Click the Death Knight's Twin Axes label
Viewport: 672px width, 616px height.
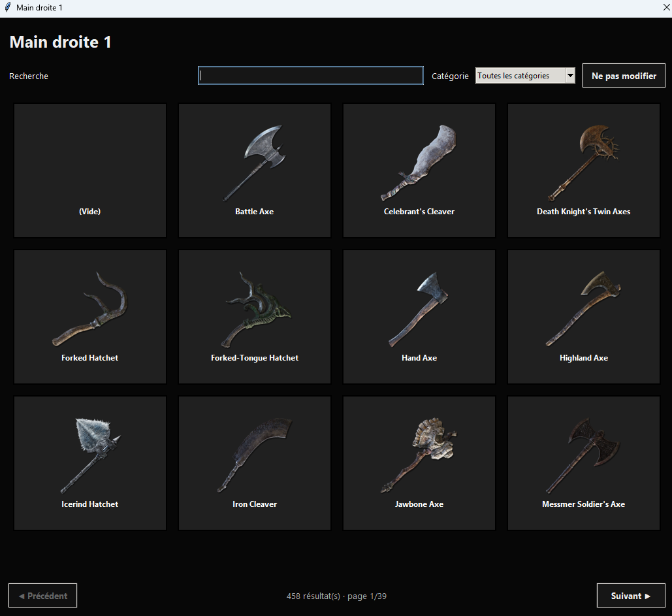[583, 212]
